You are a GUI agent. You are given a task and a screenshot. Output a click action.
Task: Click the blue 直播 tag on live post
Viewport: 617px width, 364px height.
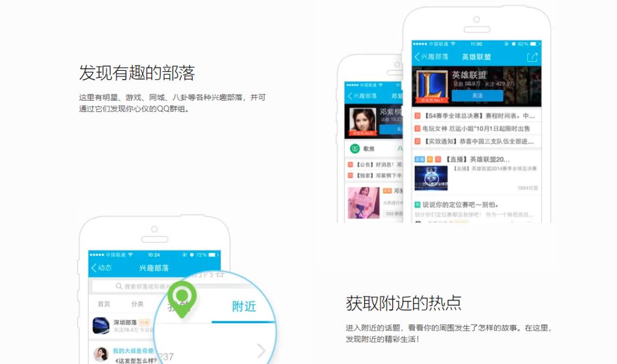click(419, 159)
